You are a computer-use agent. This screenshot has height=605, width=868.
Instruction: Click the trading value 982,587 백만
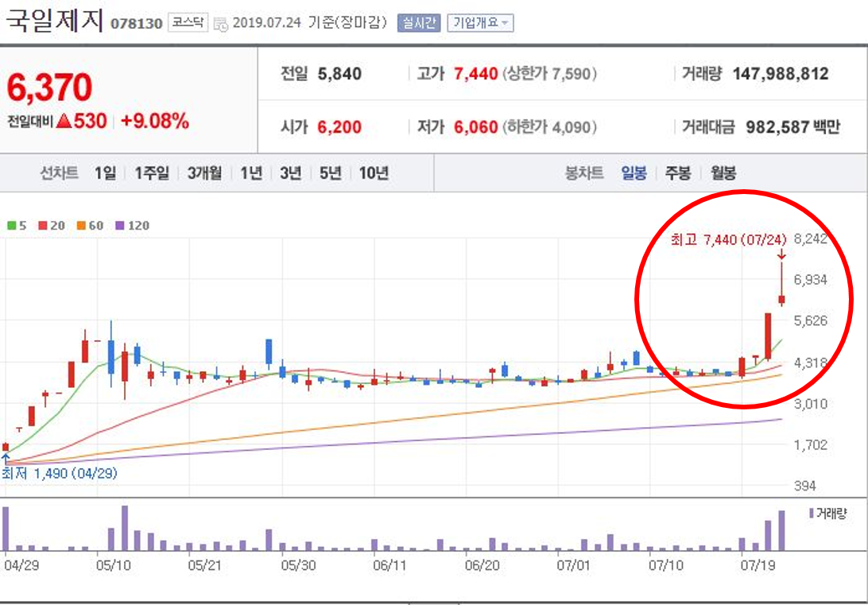(x=792, y=127)
